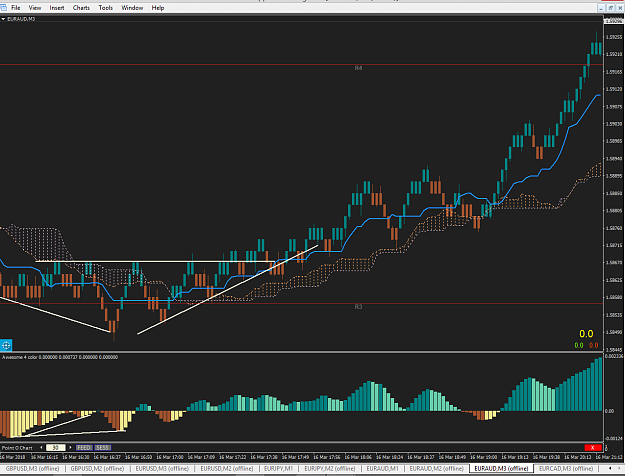Switch to EURAUD,M1 chart tab
Image resolution: width=625 pixels, height=476 pixels.
pos(382,468)
